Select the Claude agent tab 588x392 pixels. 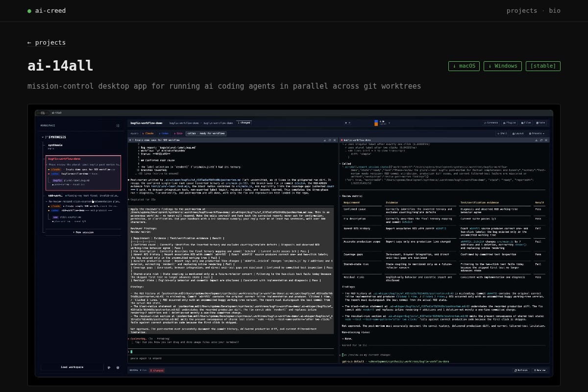[x=148, y=133]
